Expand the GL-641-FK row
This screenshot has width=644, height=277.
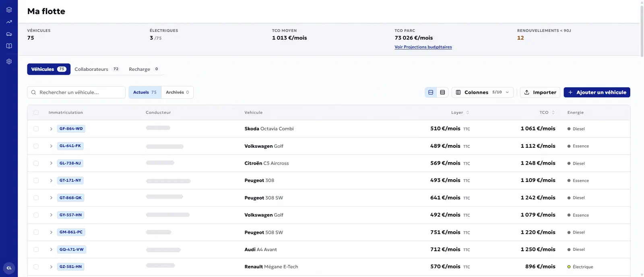click(51, 146)
